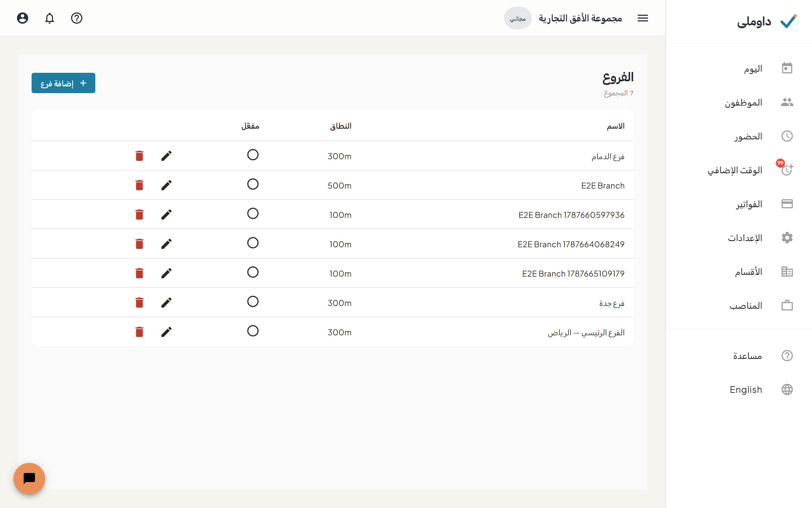
Task: Click the 7 المجموع count text
Action: [618, 93]
